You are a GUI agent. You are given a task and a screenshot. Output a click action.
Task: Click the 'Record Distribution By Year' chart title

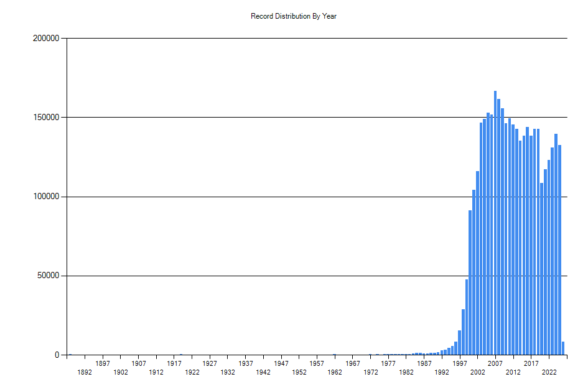point(294,16)
